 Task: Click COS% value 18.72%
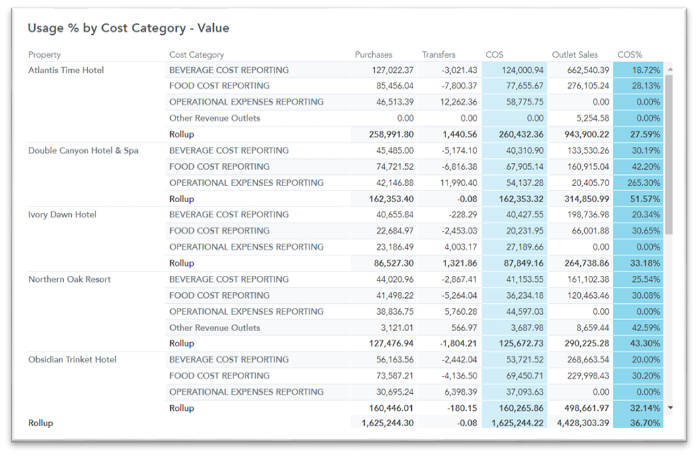pyautogui.click(x=645, y=70)
